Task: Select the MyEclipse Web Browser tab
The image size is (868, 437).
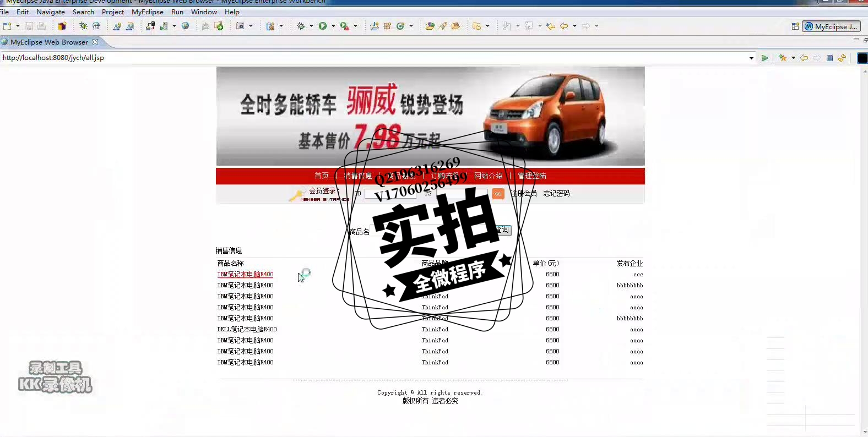Action: pos(49,42)
